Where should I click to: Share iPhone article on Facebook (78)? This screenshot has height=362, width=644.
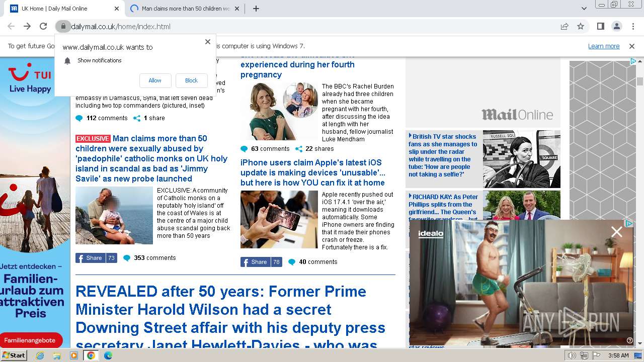261,262
